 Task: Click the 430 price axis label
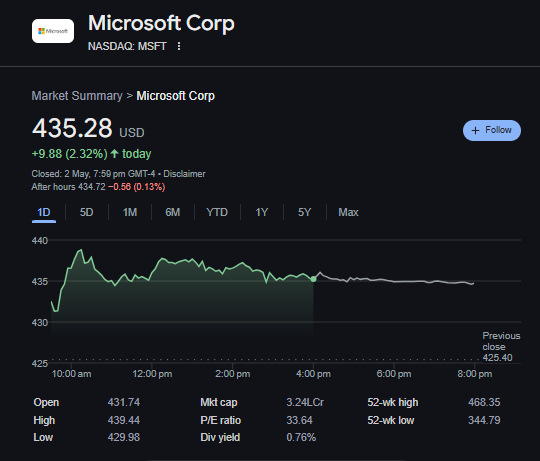40,323
